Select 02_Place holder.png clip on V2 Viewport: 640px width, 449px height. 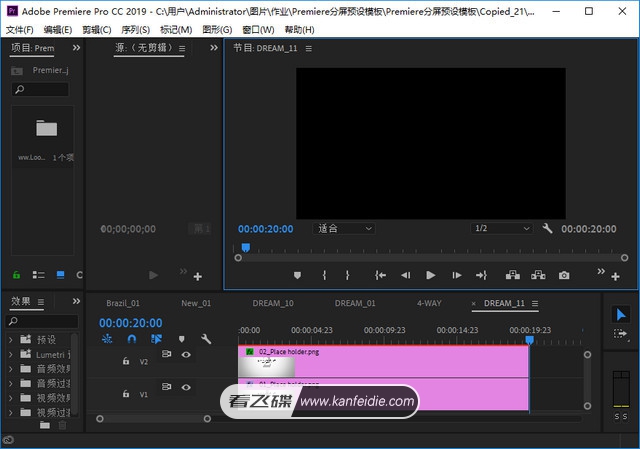383,361
